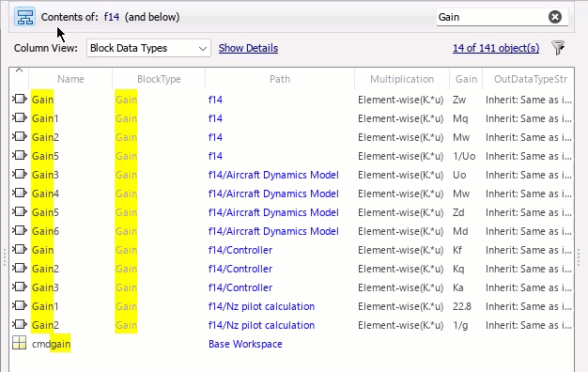
Task: Open f14/Nz pilot calculation path in 22.8 row
Action: (x=261, y=306)
